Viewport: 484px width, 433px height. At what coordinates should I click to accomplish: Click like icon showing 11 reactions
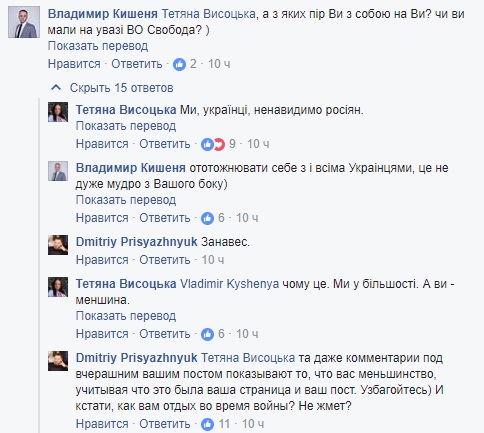(207, 424)
